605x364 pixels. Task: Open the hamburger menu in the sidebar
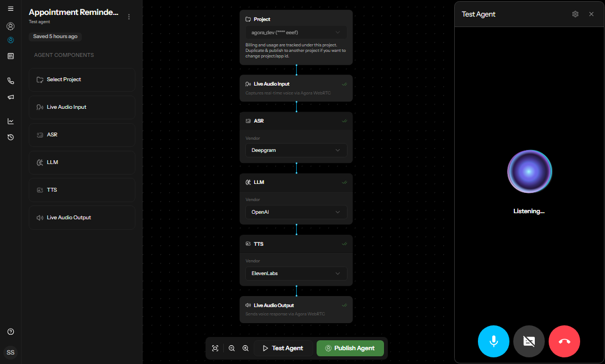pos(10,9)
